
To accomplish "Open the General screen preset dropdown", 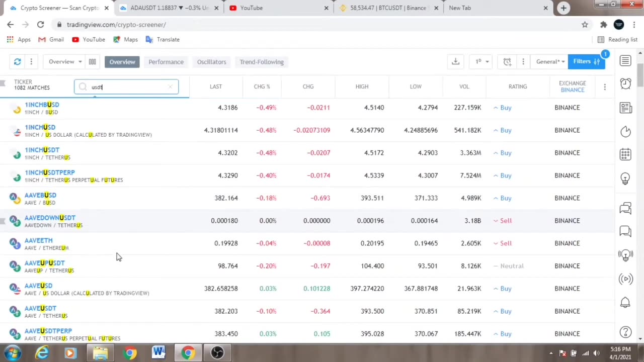I will (549, 61).
